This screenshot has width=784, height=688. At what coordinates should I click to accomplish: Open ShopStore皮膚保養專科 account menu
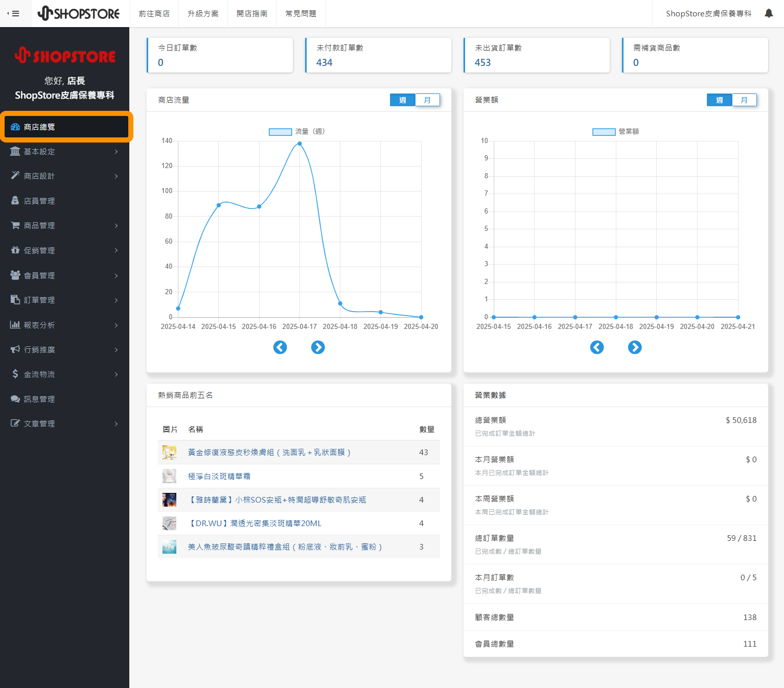pyautogui.click(x=708, y=13)
